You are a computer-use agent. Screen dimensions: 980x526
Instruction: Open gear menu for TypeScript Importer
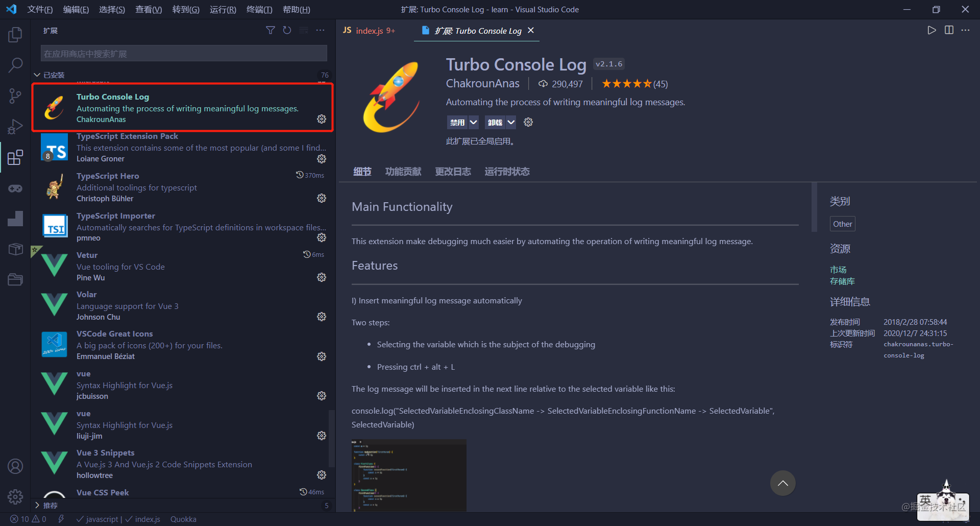click(322, 237)
